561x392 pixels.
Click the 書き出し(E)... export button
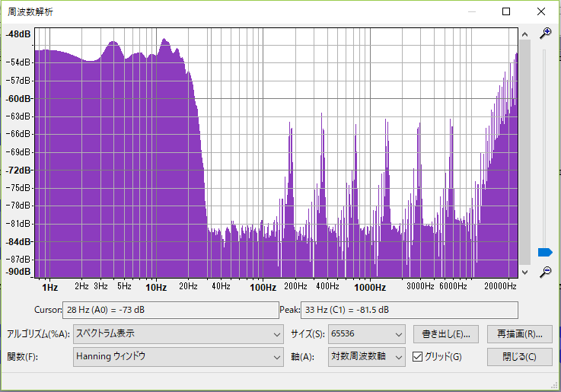[x=446, y=334]
